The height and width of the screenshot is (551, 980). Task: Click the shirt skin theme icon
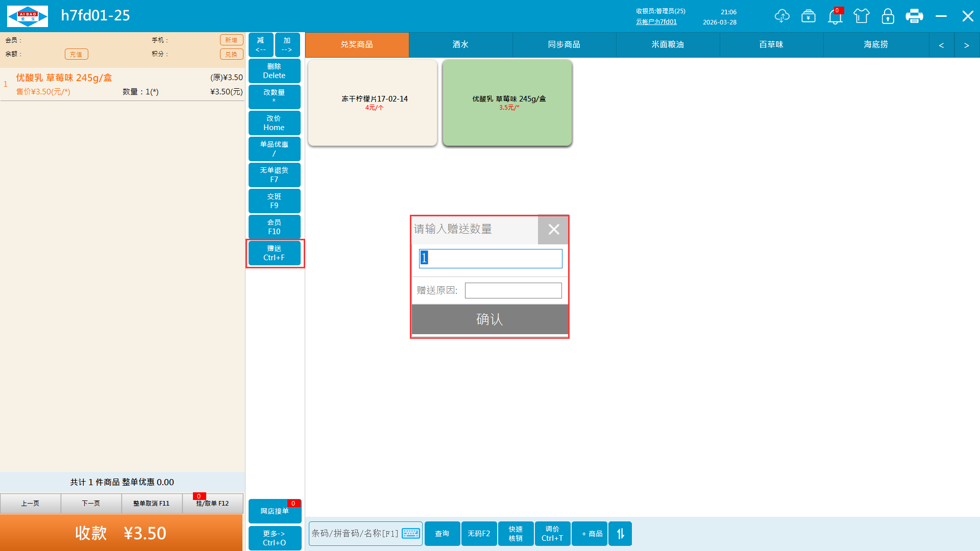pos(862,16)
